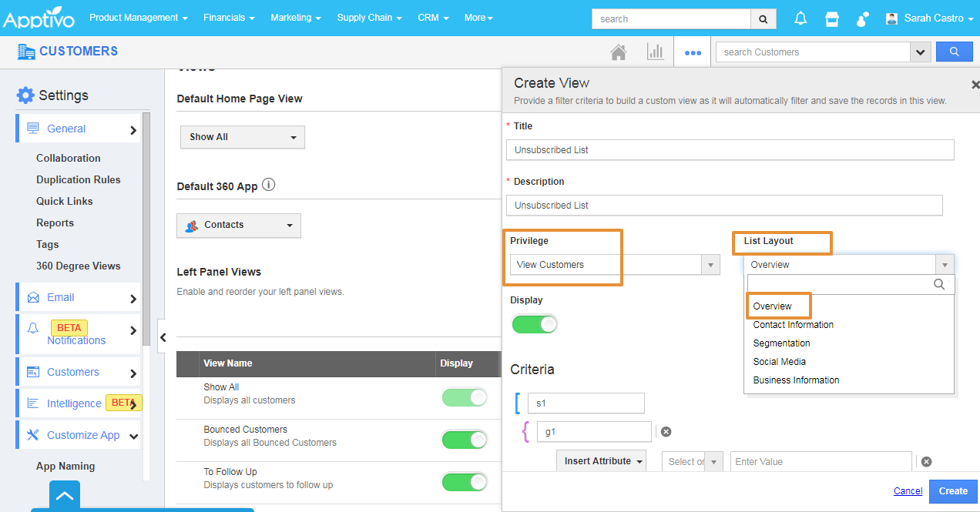Disable display for To Follow Up view
Viewport: 980px width, 512px height.
[x=464, y=482]
